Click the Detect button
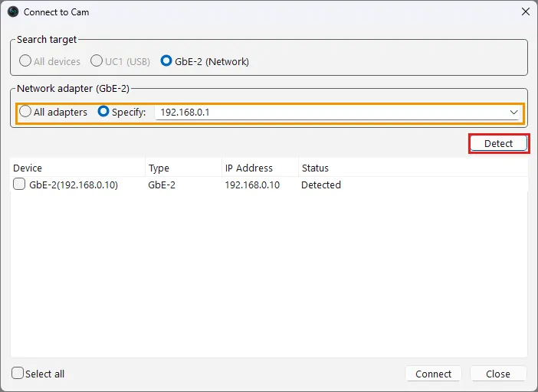This screenshot has height=392, width=538. [x=499, y=144]
